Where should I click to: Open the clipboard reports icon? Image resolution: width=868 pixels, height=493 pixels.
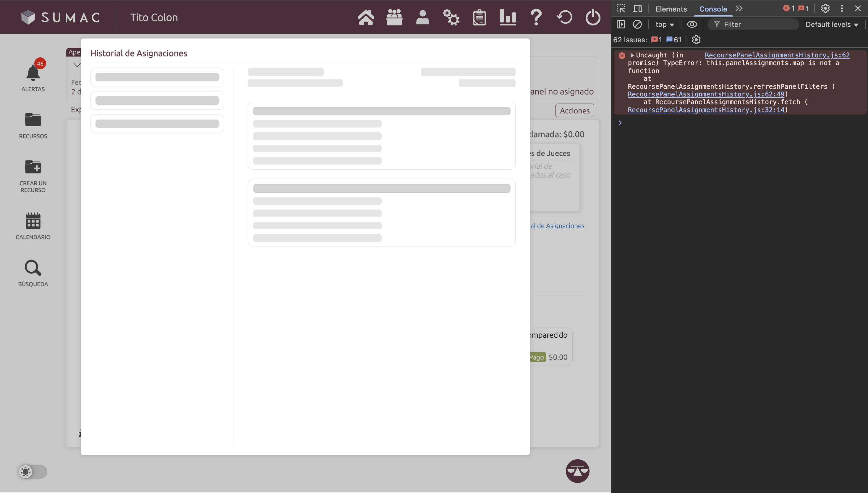click(479, 17)
